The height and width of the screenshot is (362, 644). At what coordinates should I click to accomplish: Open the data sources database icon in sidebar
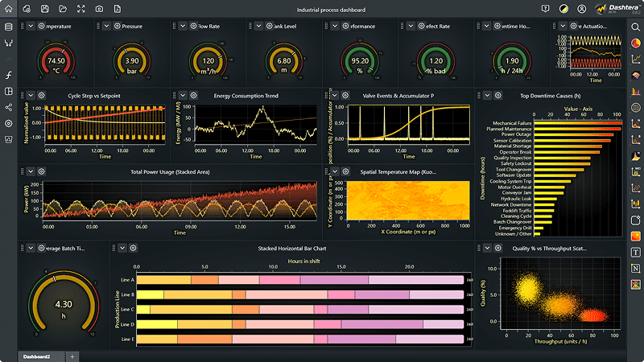pyautogui.click(x=9, y=27)
